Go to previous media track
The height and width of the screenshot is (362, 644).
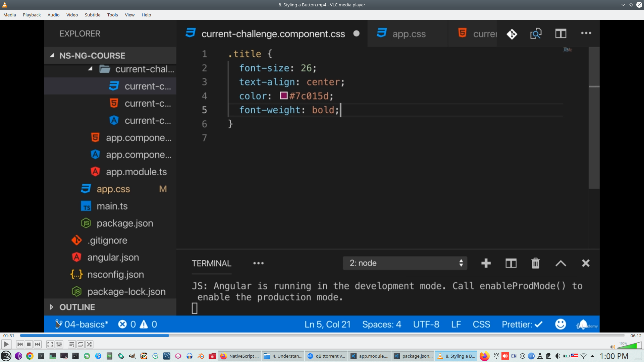(x=20, y=344)
